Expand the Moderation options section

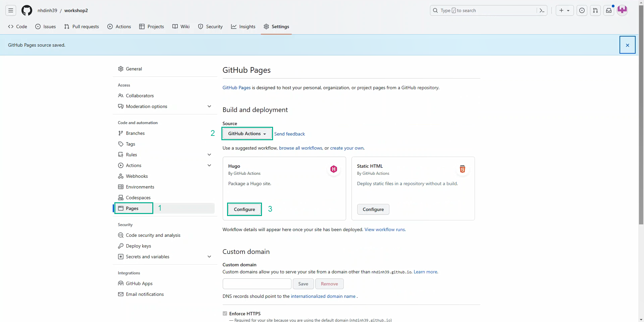[209, 106]
